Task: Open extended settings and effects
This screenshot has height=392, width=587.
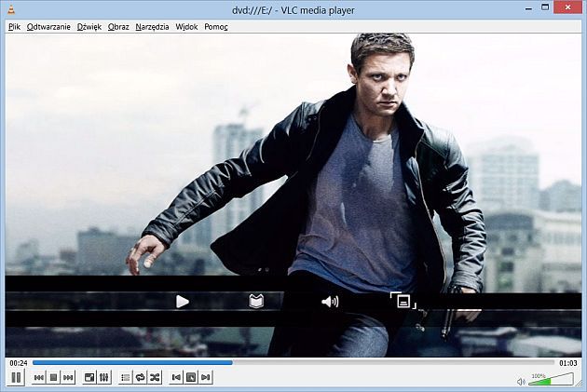Action: 103,378
